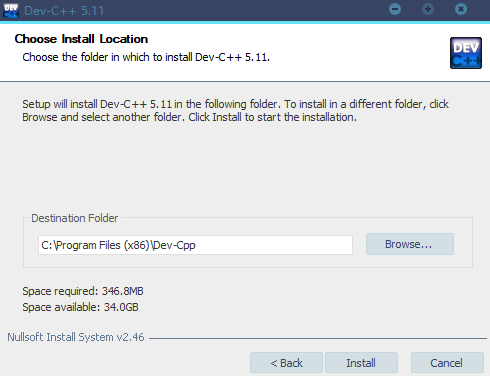The image size is (490, 376).
Task: Select the 'Space required: 346.8MB' text
Action: 83,291
